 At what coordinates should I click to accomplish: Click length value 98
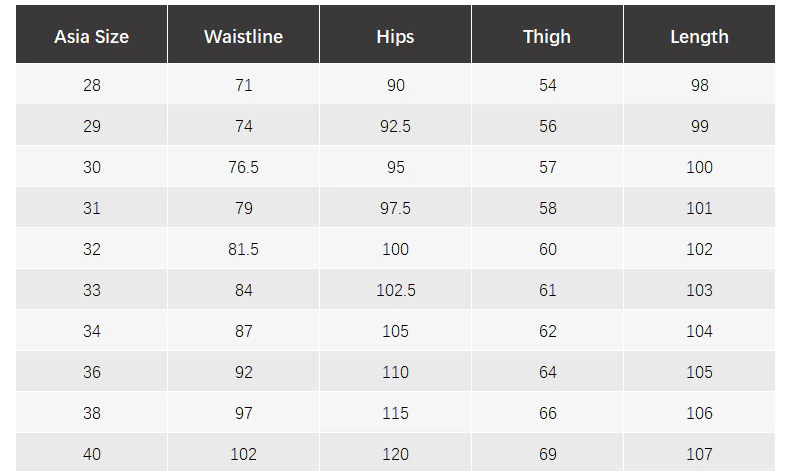[x=699, y=85]
